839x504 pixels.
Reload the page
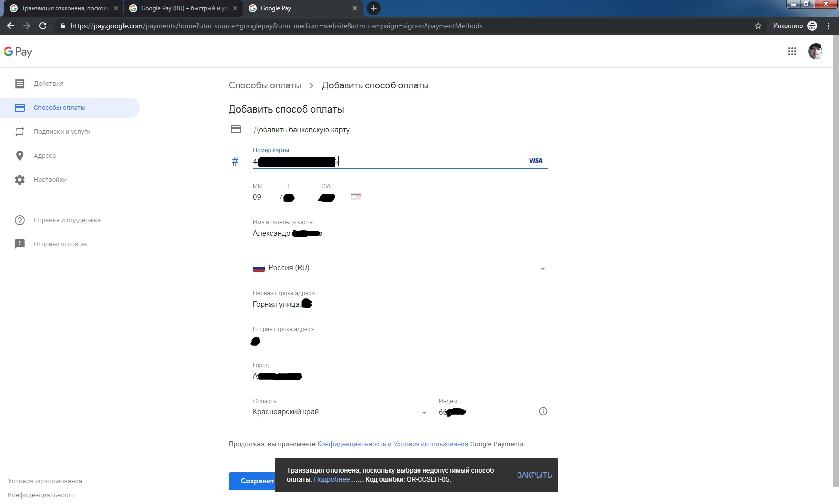[x=43, y=26]
